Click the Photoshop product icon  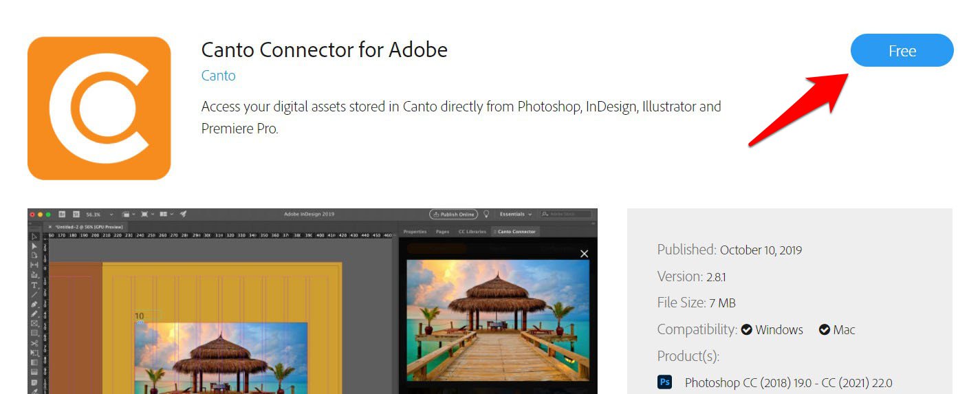pos(664,382)
